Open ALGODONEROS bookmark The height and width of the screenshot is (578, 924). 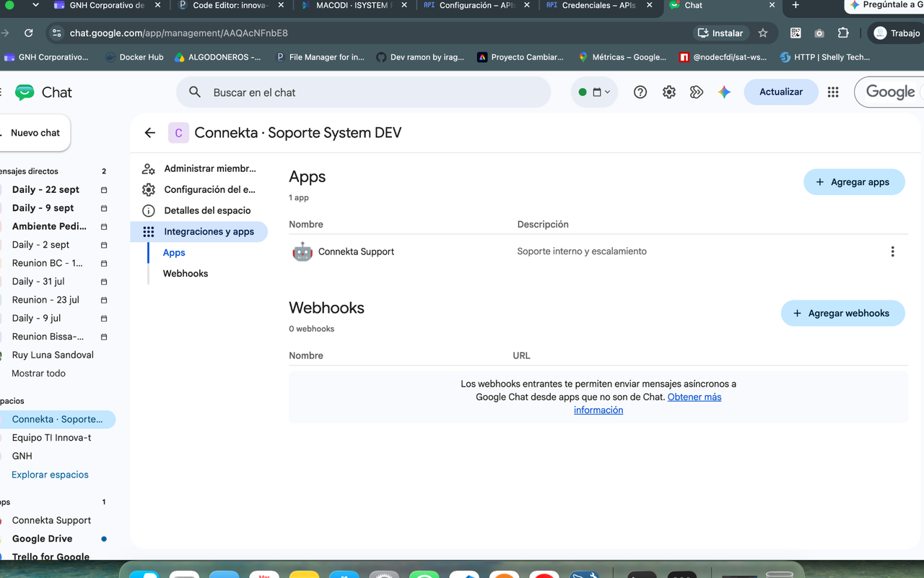point(217,57)
